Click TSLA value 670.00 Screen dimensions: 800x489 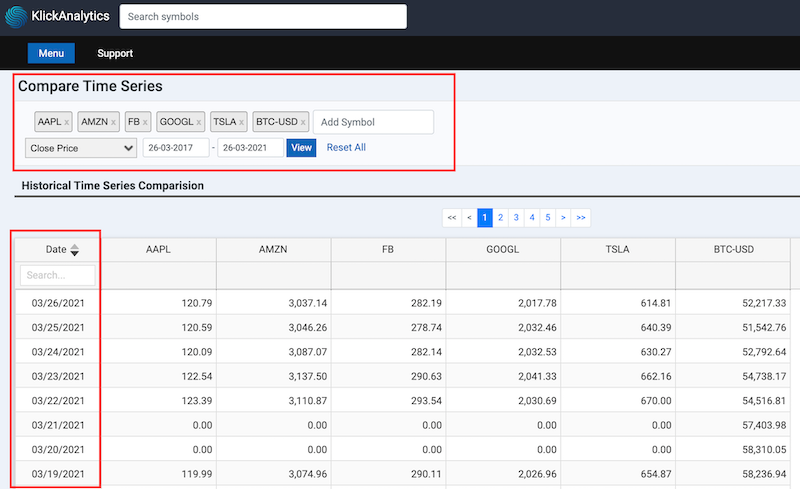point(656,401)
